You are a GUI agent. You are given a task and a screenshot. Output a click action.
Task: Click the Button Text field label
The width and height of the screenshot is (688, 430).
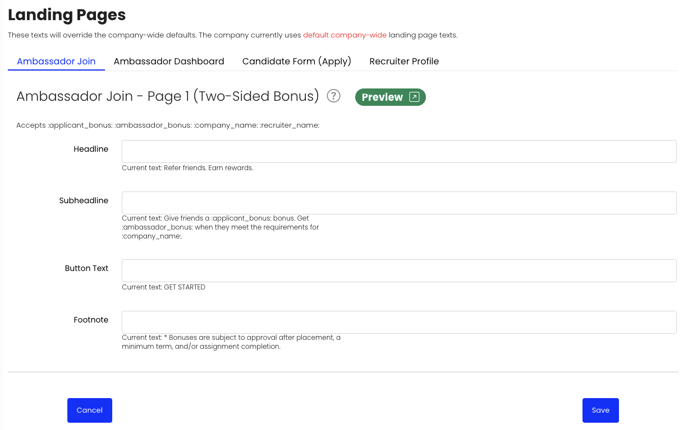coord(86,268)
